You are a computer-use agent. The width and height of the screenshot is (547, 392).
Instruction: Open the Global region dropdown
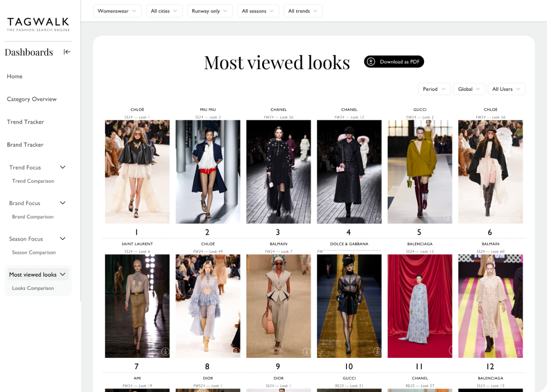point(469,89)
